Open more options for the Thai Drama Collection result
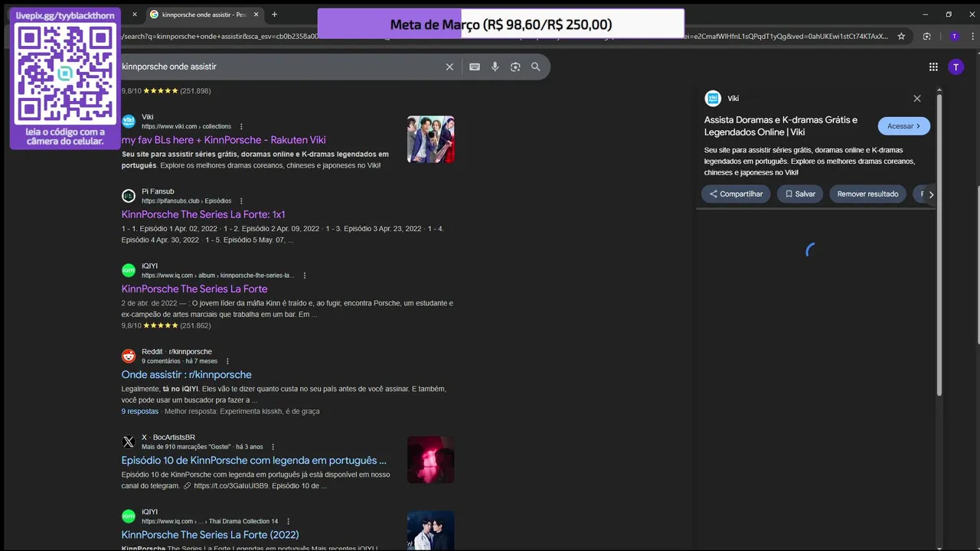Image resolution: width=980 pixels, height=551 pixels. [288, 521]
